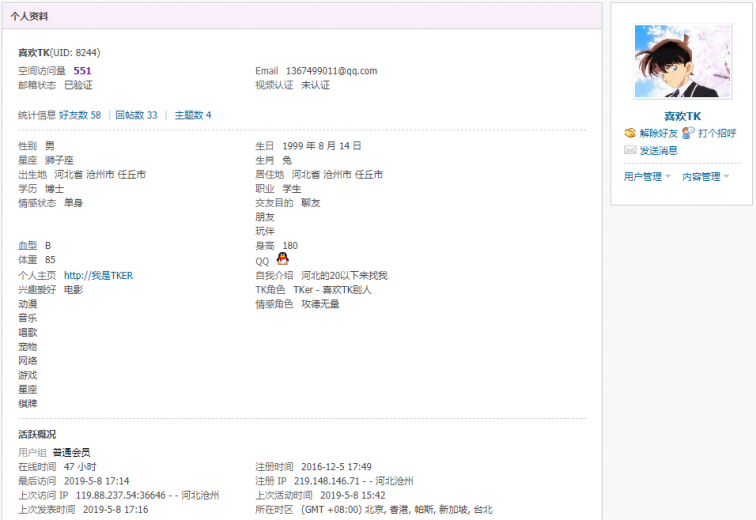This screenshot has height=520, width=756.
Task: Click the registration time 2016-12-5 17:49
Action: click(x=336, y=467)
